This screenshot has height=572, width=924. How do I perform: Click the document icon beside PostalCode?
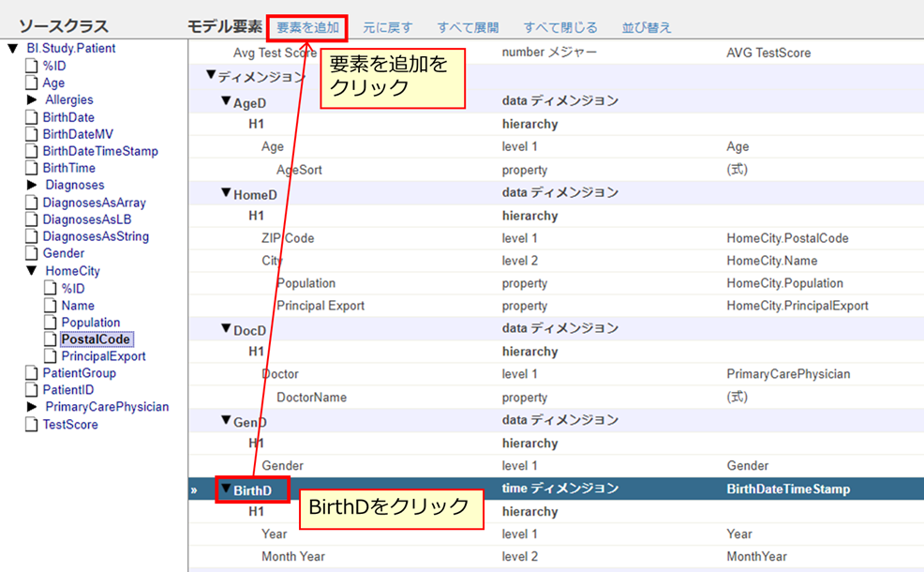pos(50,339)
